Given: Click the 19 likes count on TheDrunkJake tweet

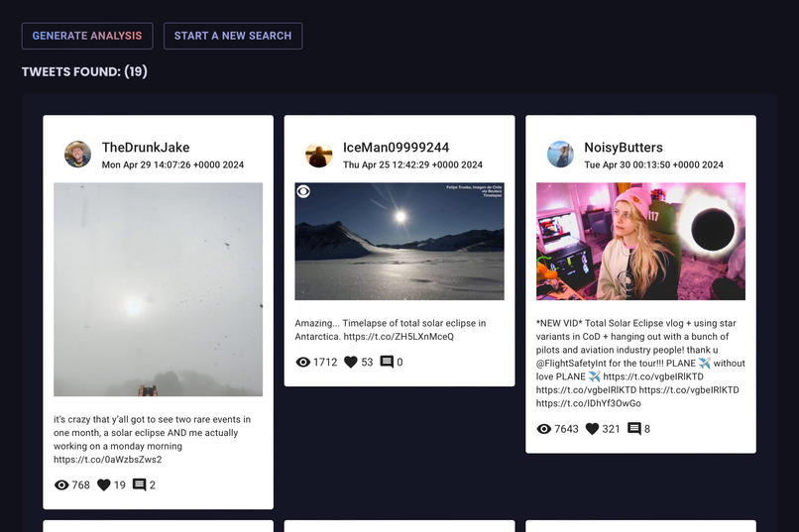Looking at the screenshot, I should click(x=120, y=485).
